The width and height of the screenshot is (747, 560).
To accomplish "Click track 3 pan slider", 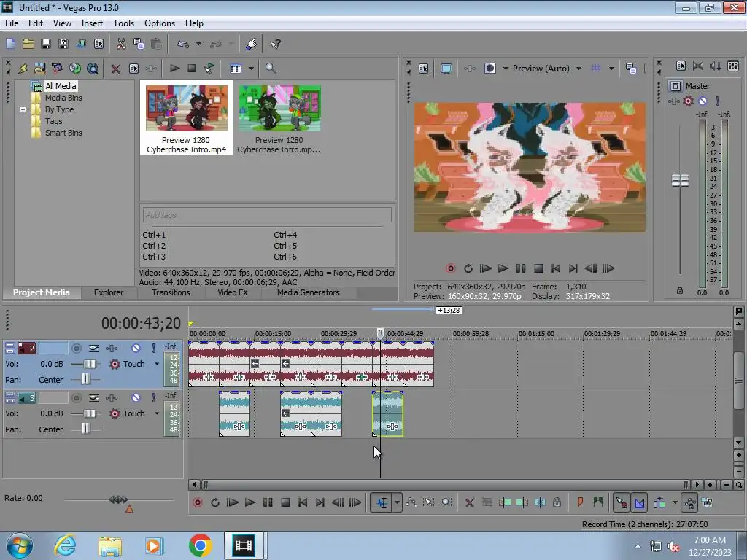I will (85, 429).
